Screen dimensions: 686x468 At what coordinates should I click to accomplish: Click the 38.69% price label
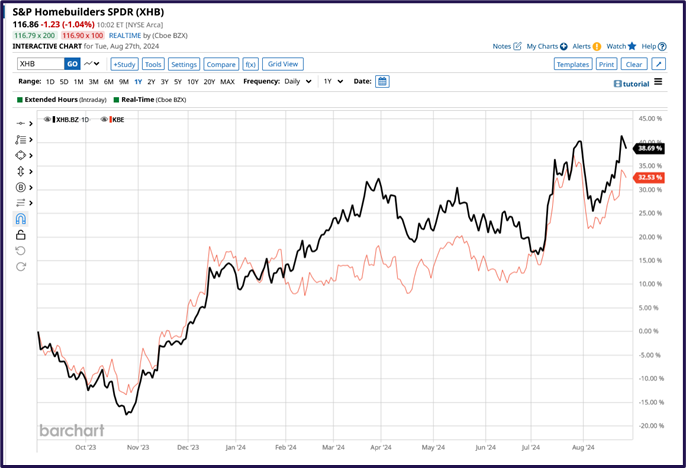(650, 149)
